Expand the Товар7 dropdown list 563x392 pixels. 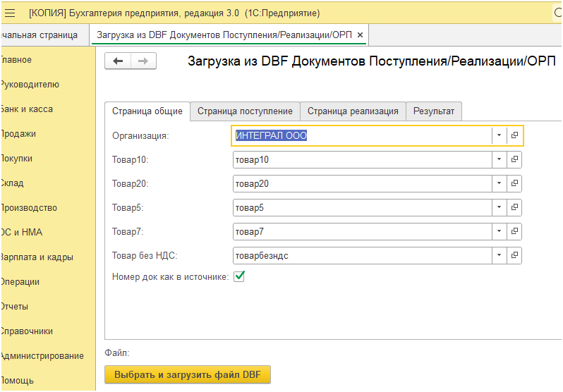[499, 231]
